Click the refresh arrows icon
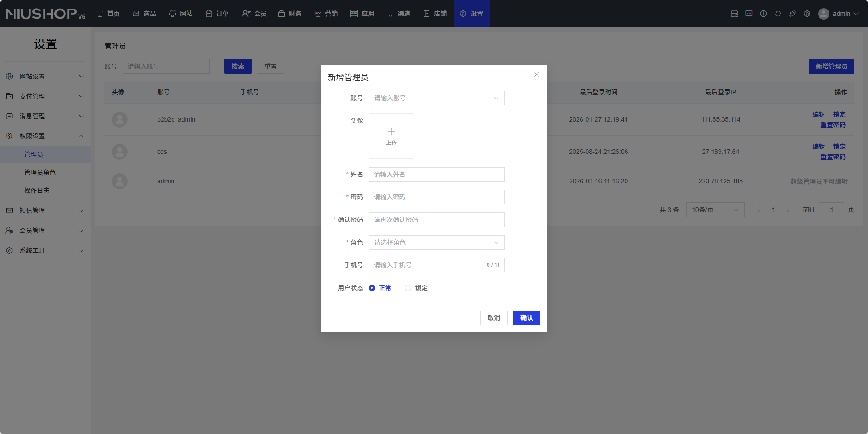The width and height of the screenshot is (868, 434). (x=778, y=14)
